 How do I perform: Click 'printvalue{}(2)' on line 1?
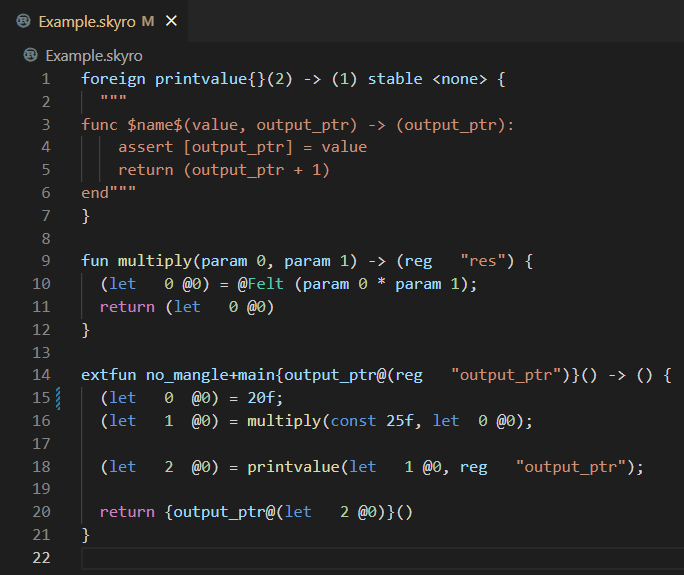pos(224,79)
